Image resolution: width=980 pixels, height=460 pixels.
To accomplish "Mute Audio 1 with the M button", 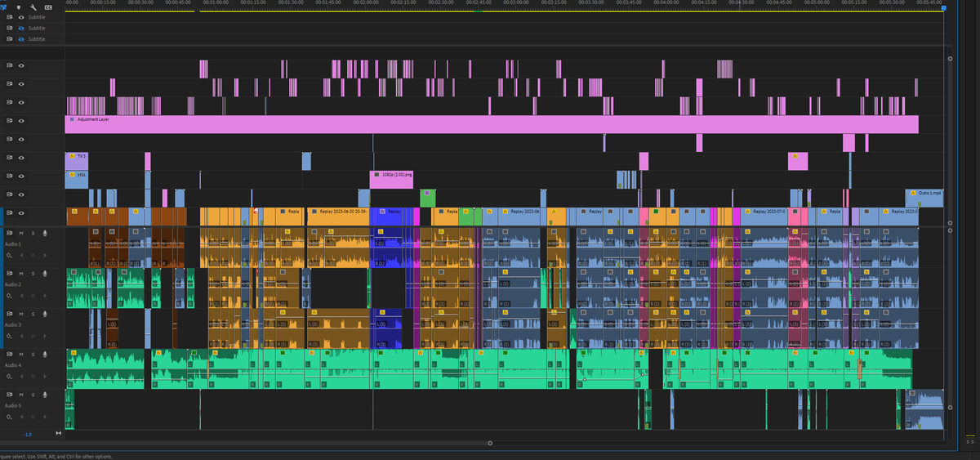I will click(x=22, y=234).
